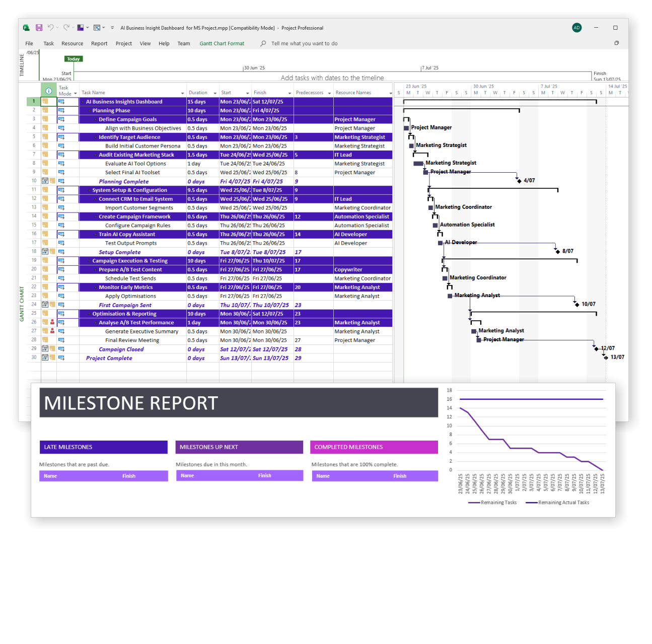
Task: Click calendar constraint icon in row 18
Action: [45, 251]
